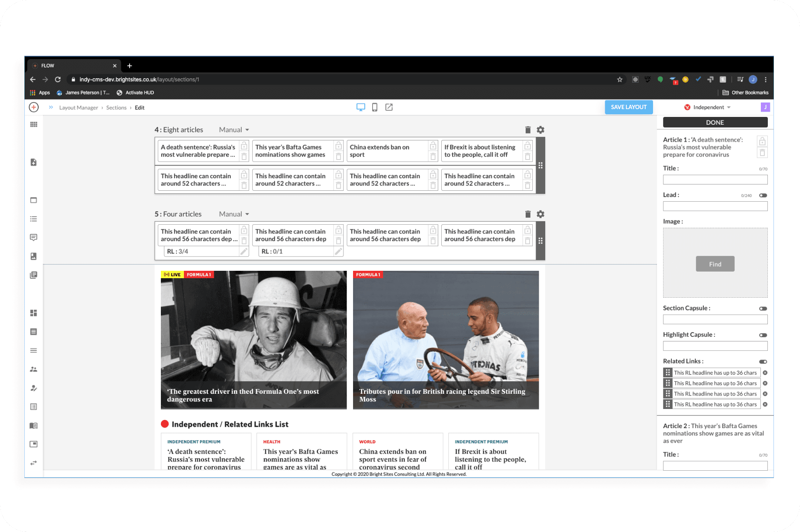The height and width of the screenshot is (532, 800).
Task: Remove the first related link headline
Action: (765, 372)
